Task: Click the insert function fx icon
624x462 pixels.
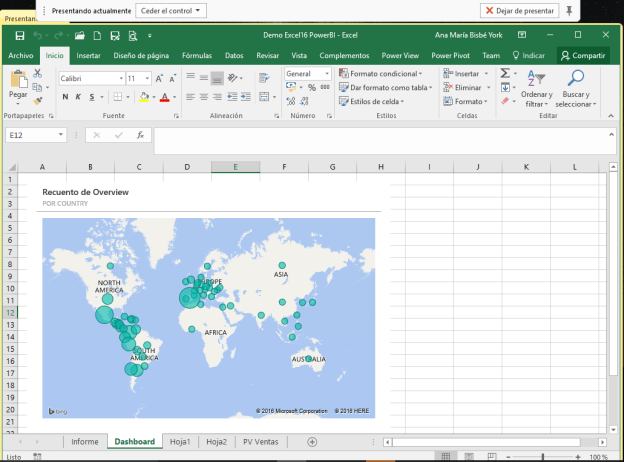Action: pyautogui.click(x=140, y=134)
